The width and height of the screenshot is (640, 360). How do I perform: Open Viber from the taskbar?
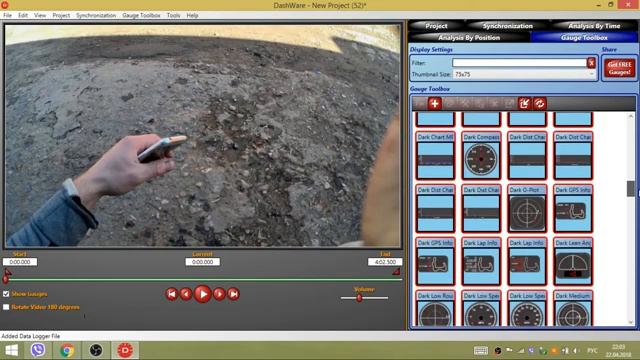(38, 350)
